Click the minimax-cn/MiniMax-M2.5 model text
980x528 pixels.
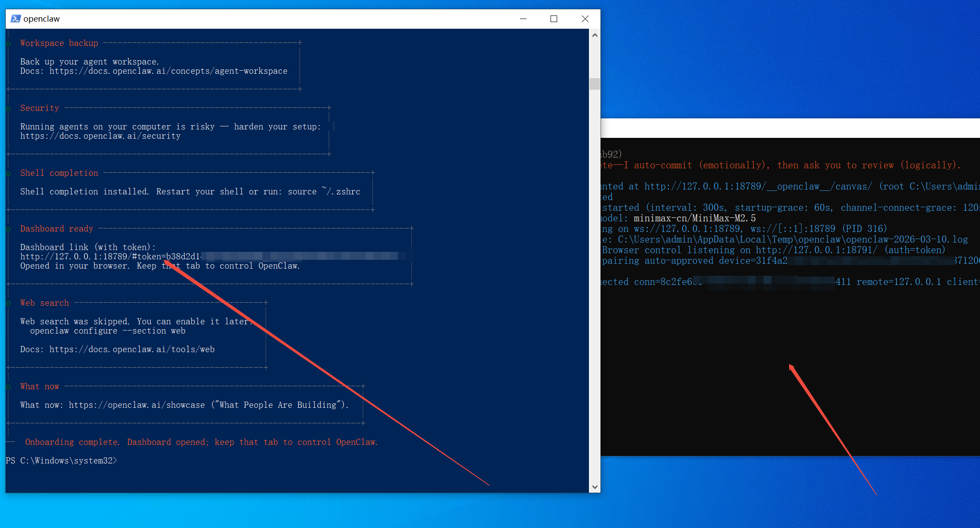(695, 218)
